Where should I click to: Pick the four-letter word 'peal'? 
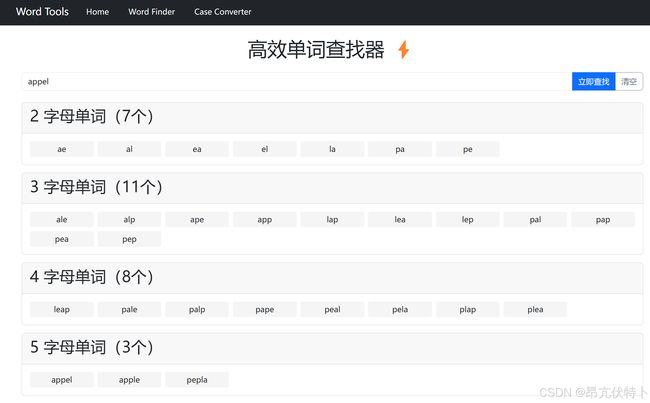pos(332,309)
